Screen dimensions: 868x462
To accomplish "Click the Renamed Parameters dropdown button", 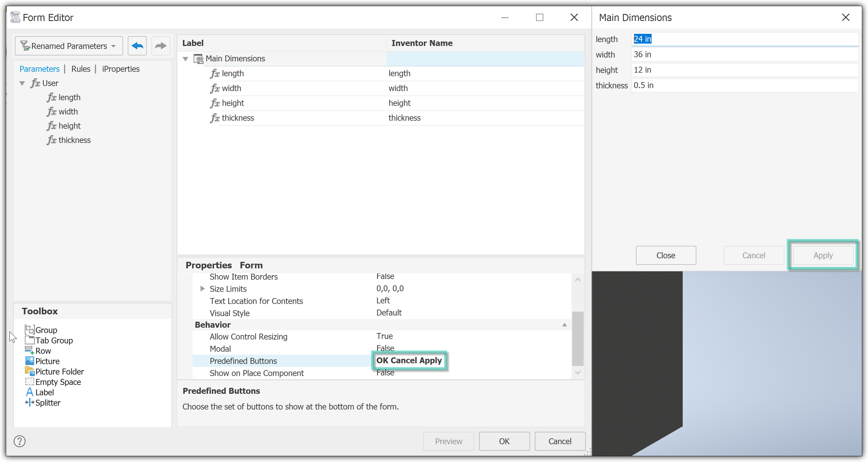I will (x=68, y=46).
